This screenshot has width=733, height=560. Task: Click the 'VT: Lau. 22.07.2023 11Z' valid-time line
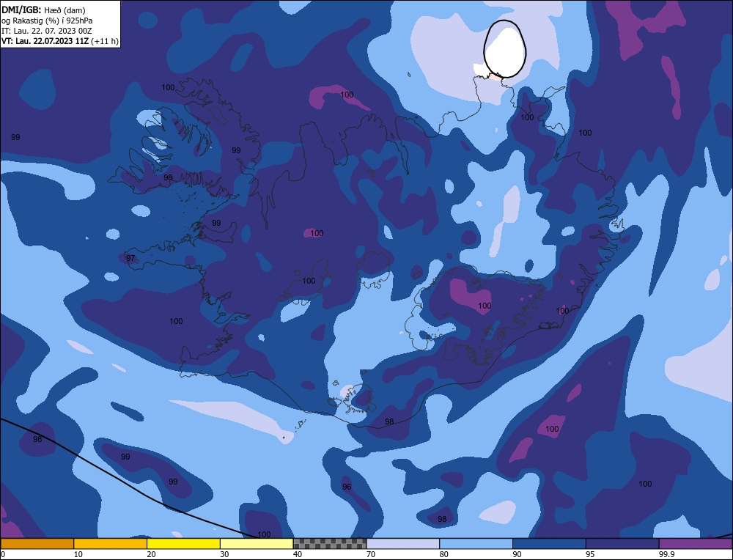click(60, 41)
